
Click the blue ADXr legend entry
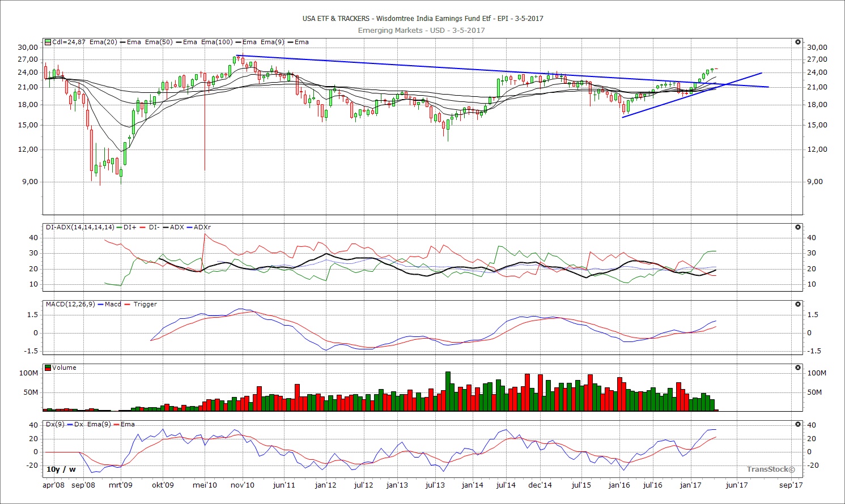198,227
